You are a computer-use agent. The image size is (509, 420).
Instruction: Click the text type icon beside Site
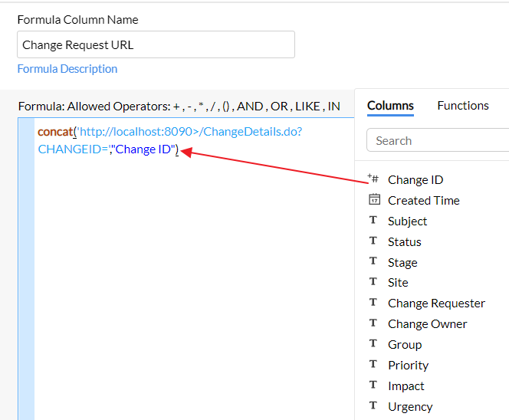pos(373,282)
